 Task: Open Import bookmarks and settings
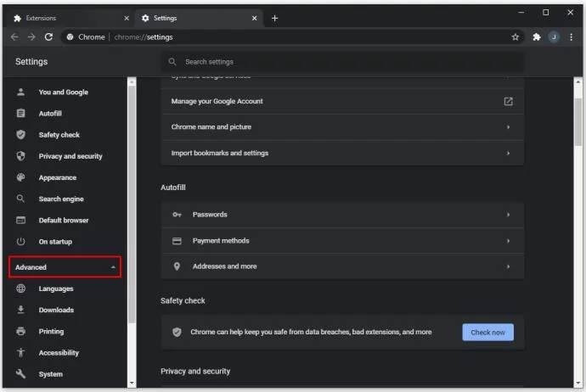(x=342, y=153)
